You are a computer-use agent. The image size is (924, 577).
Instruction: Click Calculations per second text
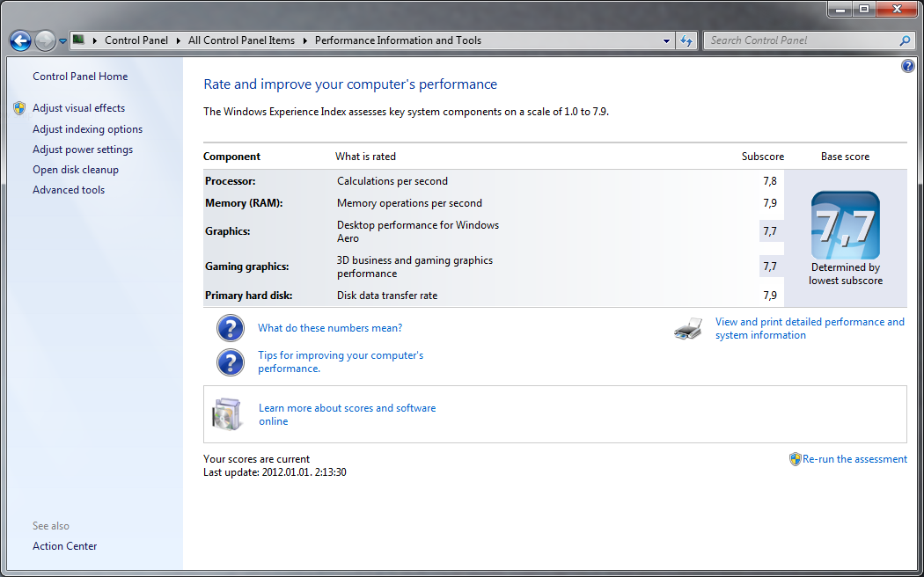coord(392,181)
